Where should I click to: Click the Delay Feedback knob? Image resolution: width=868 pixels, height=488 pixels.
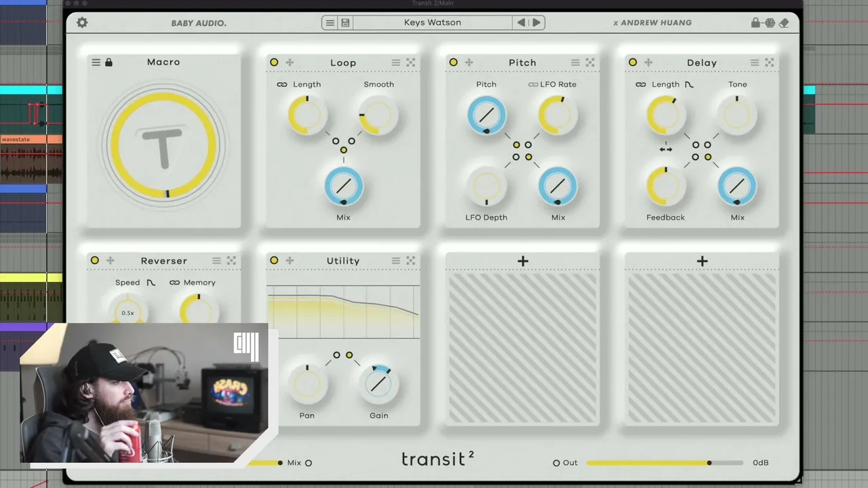[x=665, y=186]
